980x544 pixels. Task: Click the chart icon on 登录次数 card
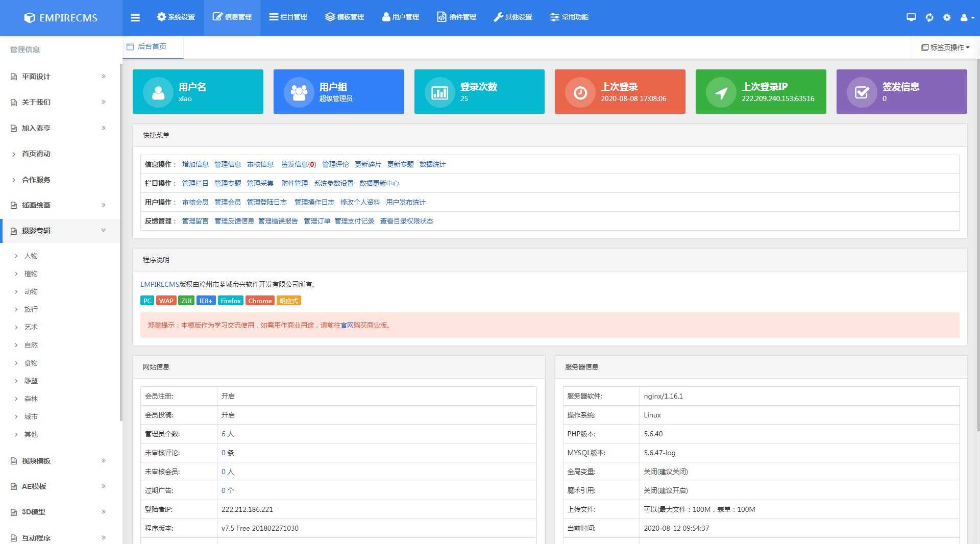click(439, 92)
